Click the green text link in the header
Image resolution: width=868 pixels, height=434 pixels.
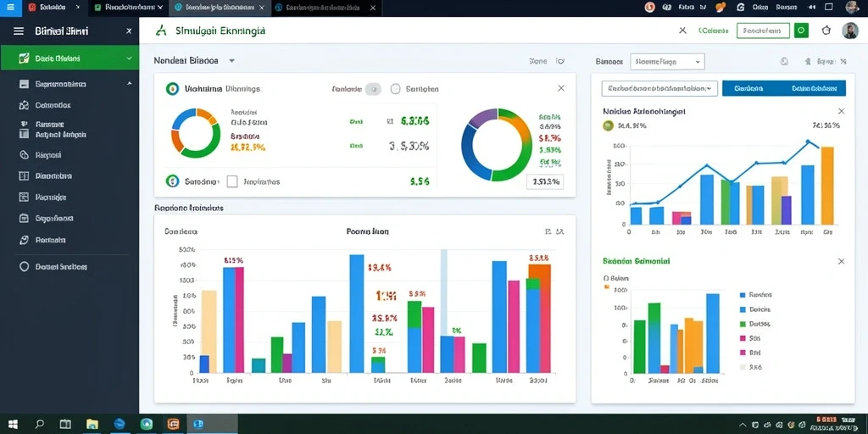click(x=713, y=31)
